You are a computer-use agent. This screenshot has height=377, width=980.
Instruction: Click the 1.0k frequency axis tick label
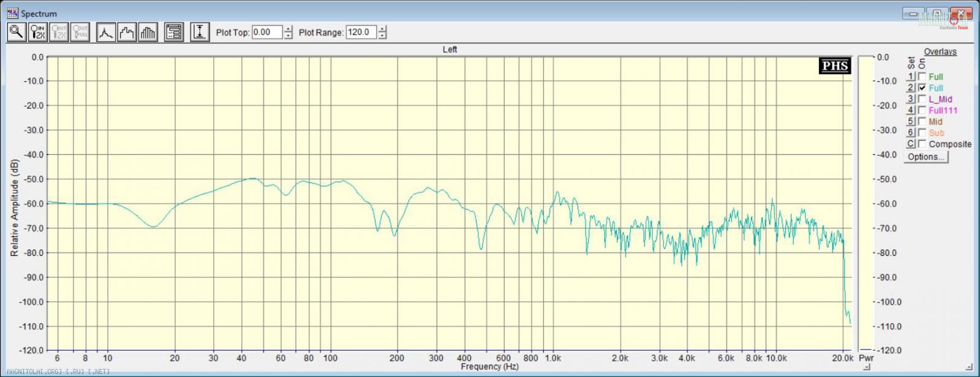(x=552, y=358)
